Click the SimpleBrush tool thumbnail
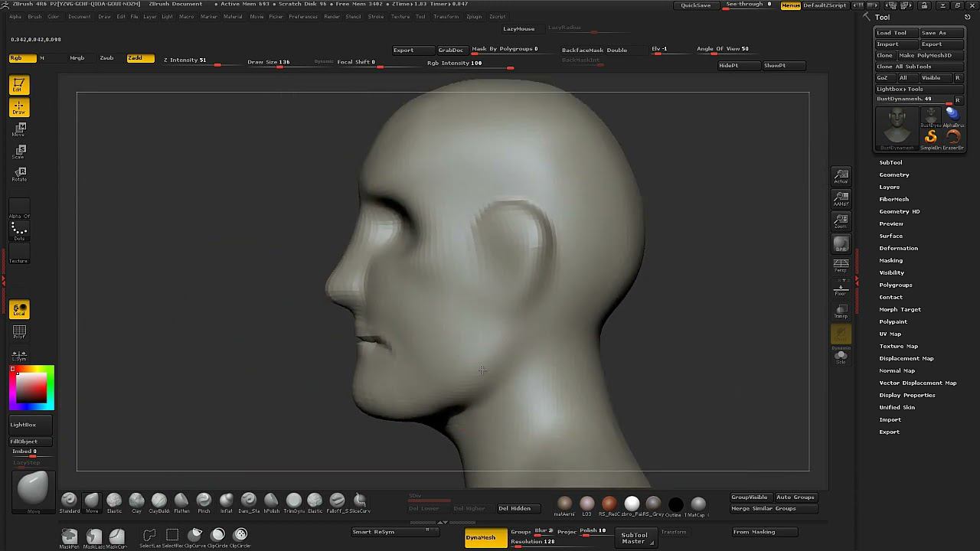Screen dimensions: 980x551 pos(931,138)
